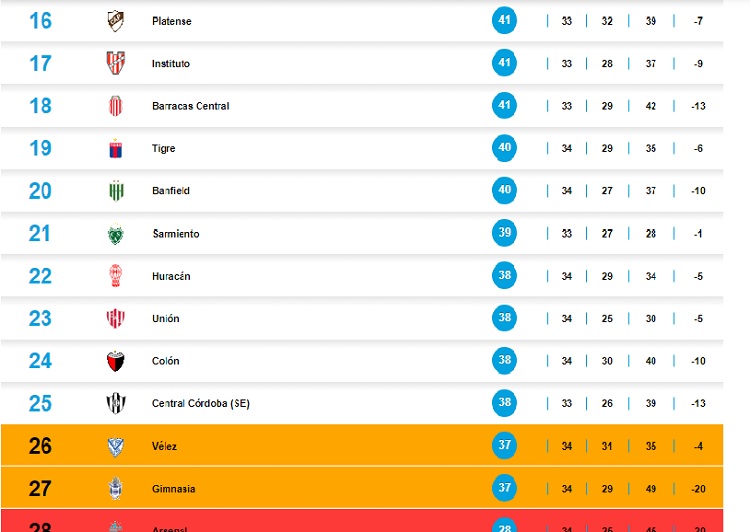Click the Banfield club crest
The height and width of the screenshot is (532, 750).
coord(115,191)
